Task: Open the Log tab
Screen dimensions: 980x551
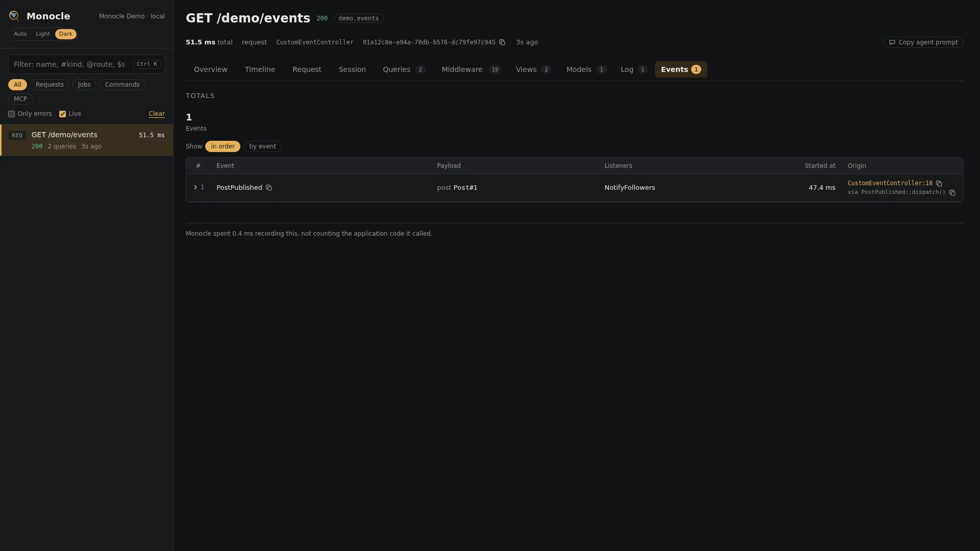Action: tap(633, 69)
